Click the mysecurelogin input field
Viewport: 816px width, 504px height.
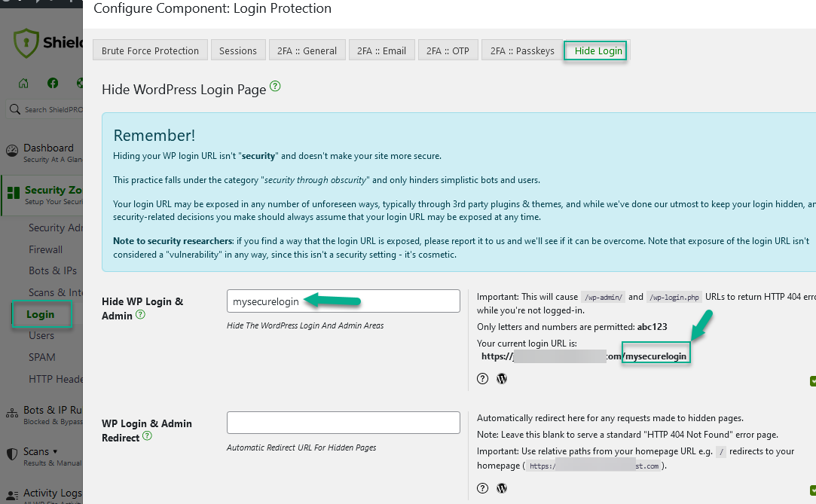pyautogui.click(x=343, y=301)
